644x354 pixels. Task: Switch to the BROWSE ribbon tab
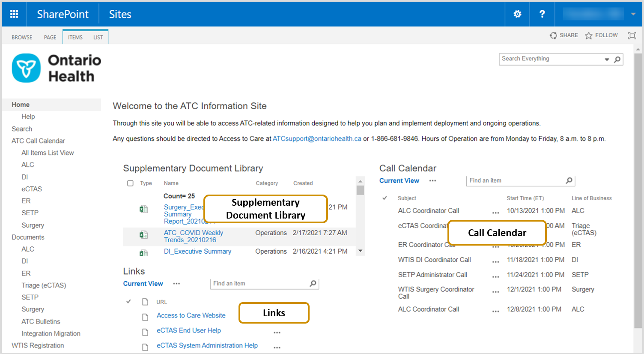pos(22,37)
